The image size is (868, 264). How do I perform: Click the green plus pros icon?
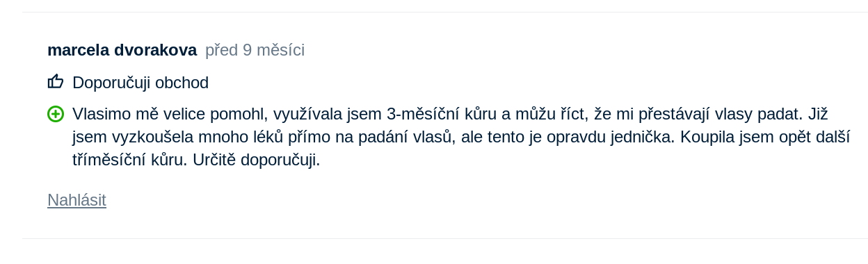[x=56, y=114]
